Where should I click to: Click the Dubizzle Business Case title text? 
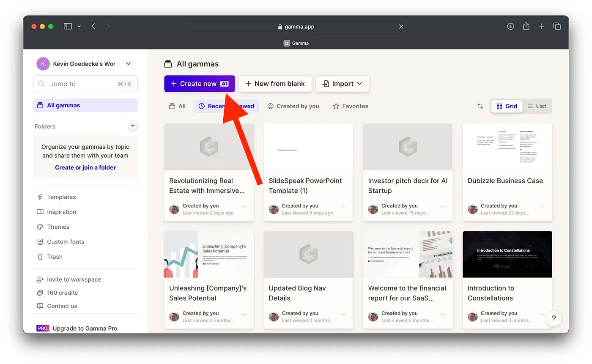point(505,181)
